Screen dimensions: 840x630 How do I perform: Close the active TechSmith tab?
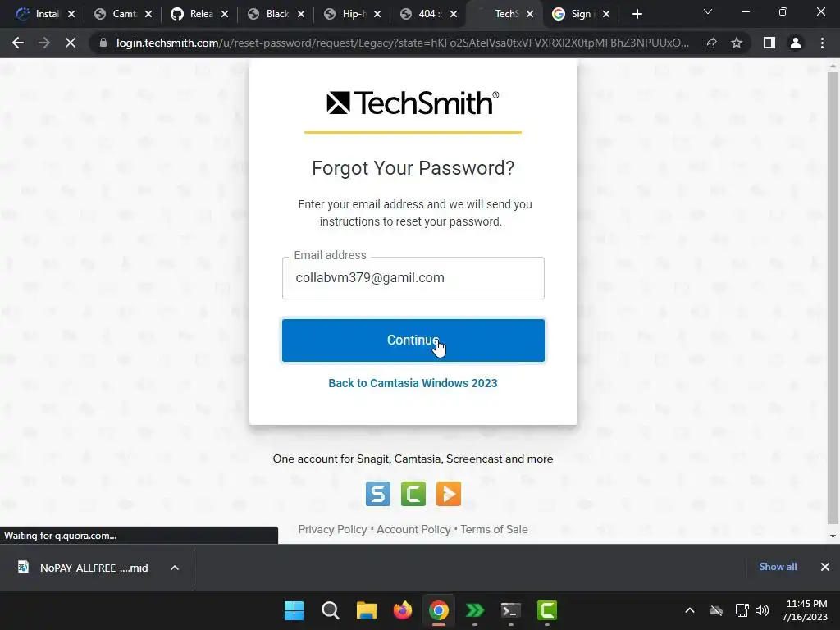(x=530, y=14)
